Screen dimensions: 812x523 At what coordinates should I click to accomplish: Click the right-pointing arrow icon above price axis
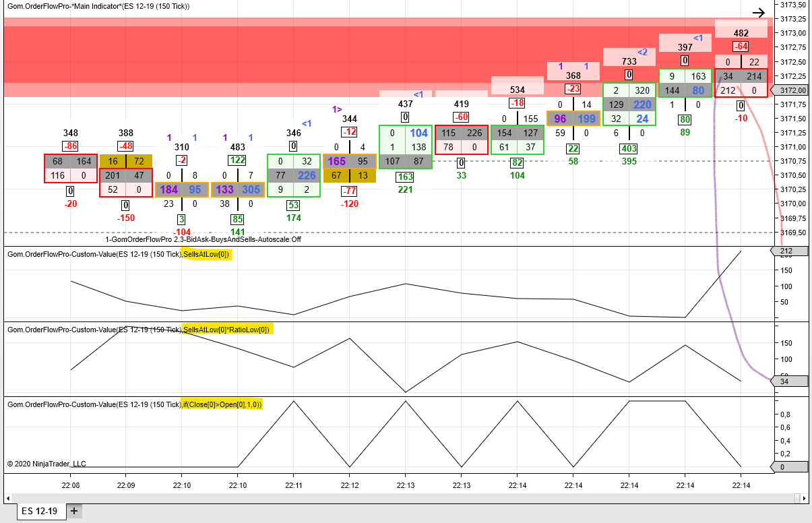[x=758, y=12]
